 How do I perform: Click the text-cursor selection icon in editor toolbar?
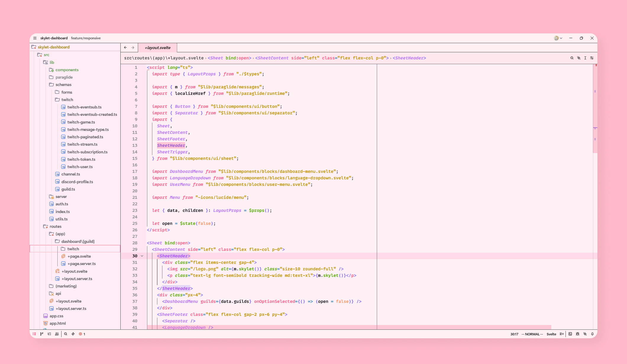tap(585, 58)
